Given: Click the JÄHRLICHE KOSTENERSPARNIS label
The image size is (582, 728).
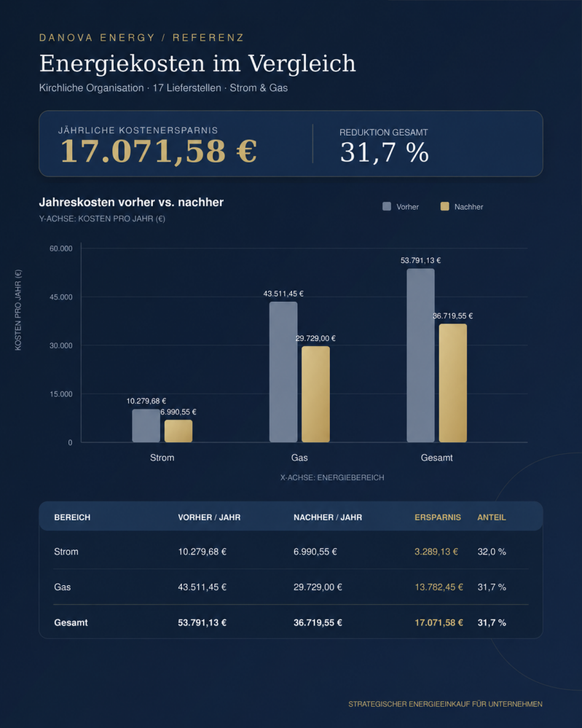Looking at the screenshot, I should tap(138, 130).
